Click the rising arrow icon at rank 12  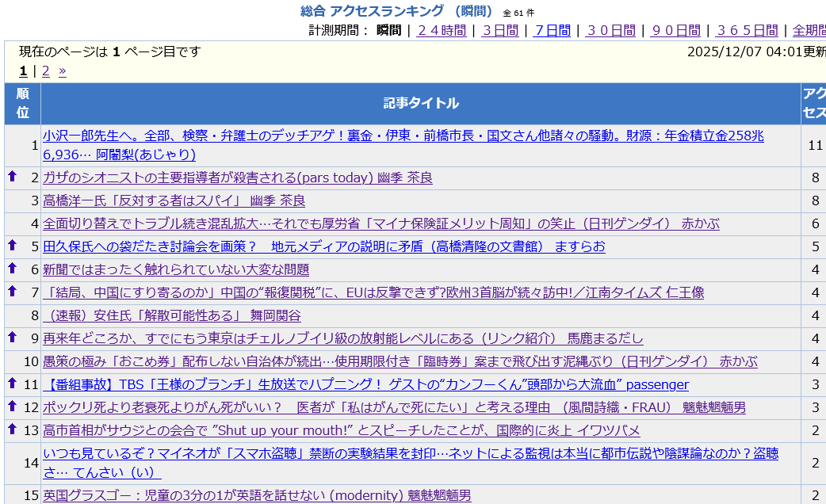(12, 407)
